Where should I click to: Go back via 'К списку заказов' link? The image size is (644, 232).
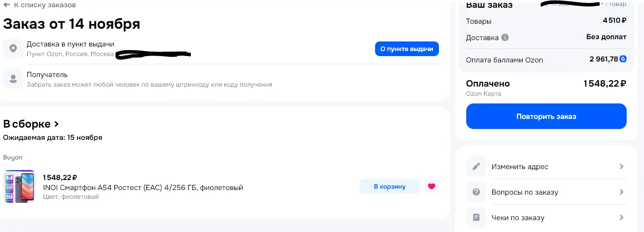(x=45, y=5)
